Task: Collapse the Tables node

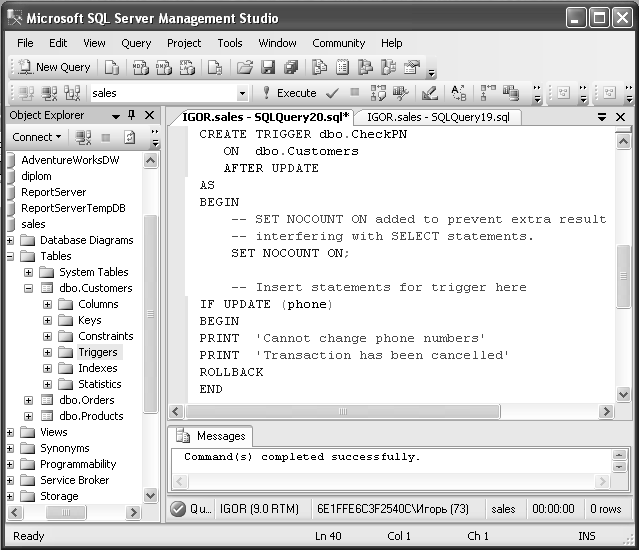Action: coord(10,256)
